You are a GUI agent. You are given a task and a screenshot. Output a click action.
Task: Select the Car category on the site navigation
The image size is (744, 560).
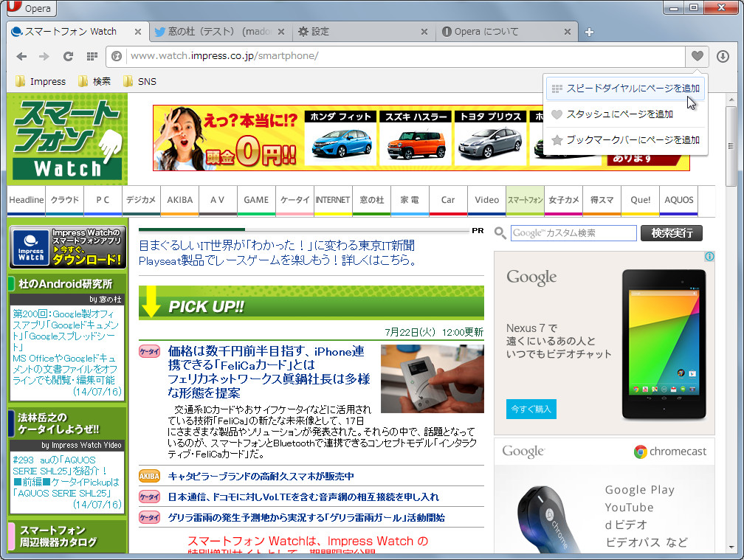coord(447,200)
